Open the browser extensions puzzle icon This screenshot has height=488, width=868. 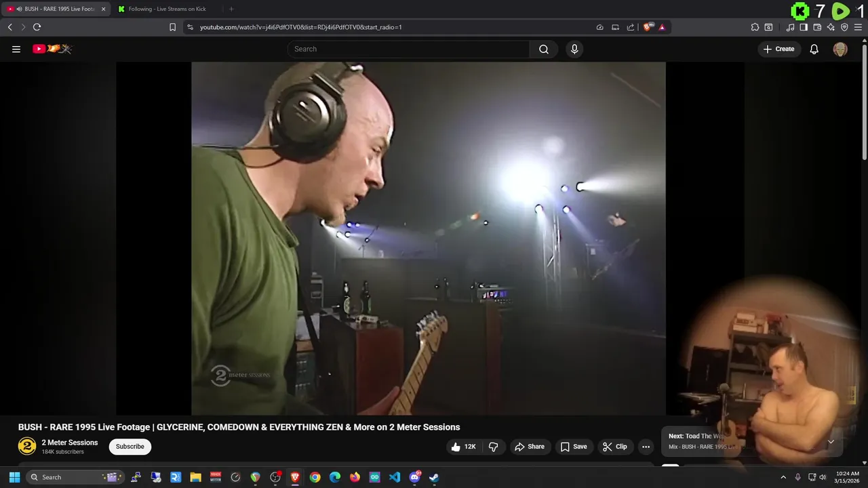coord(755,27)
